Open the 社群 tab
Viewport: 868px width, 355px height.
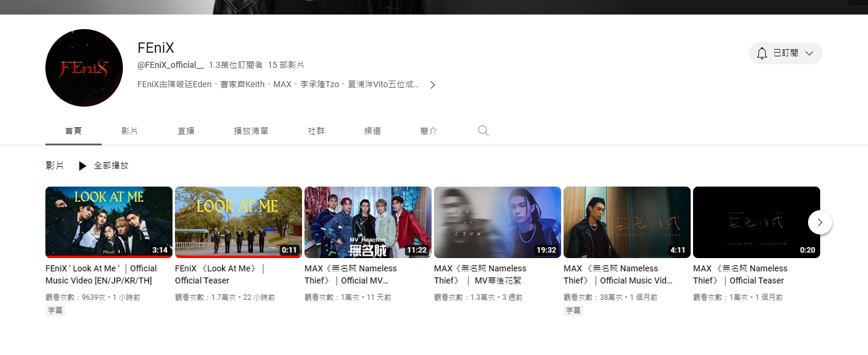click(316, 131)
